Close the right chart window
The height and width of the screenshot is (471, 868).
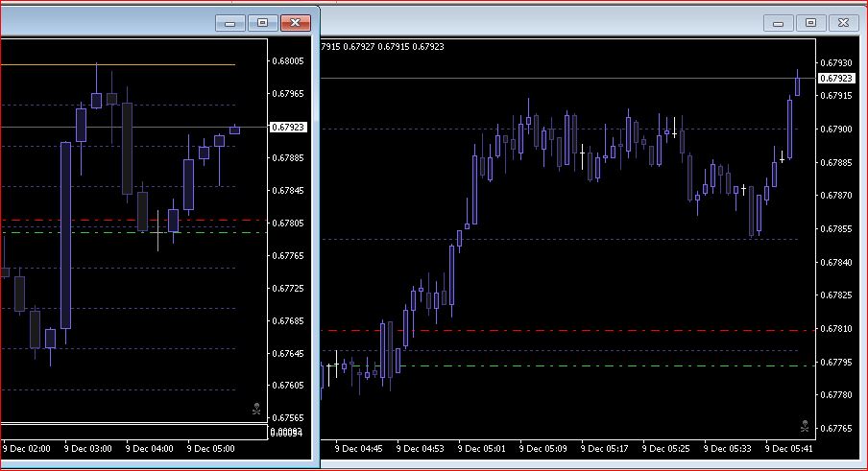[844, 23]
